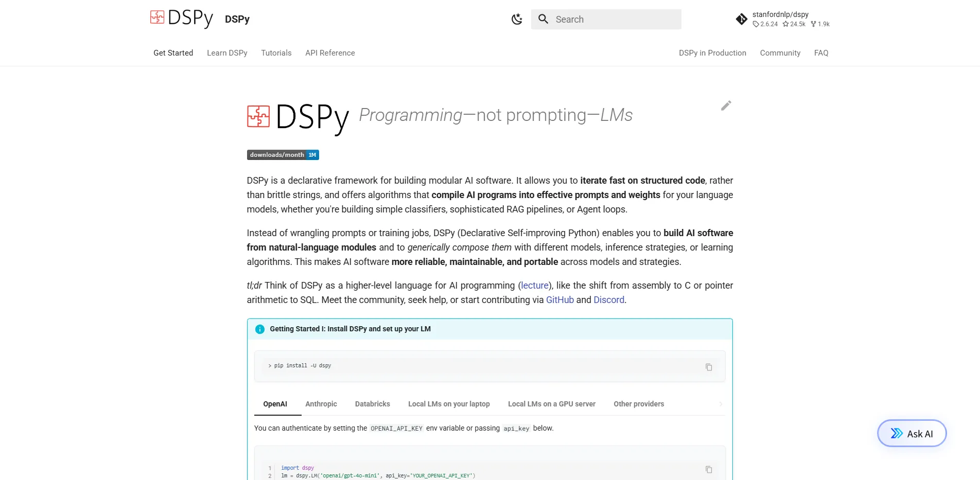Copy the import dspy code block
980x480 pixels.
(709, 469)
